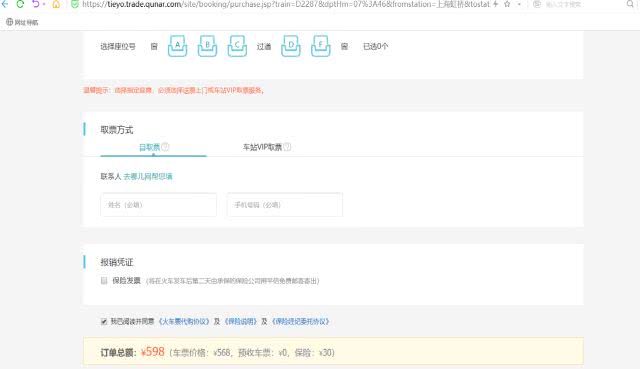This screenshot has height=369, width=640.
Task: Select seat C icon
Action: tap(237, 46)
